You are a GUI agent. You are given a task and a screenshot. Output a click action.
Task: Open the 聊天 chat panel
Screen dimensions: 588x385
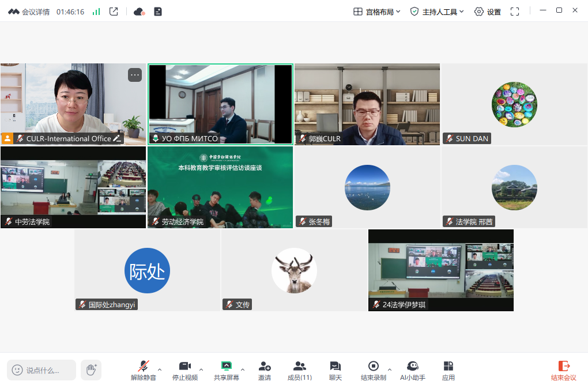(335, 370)
